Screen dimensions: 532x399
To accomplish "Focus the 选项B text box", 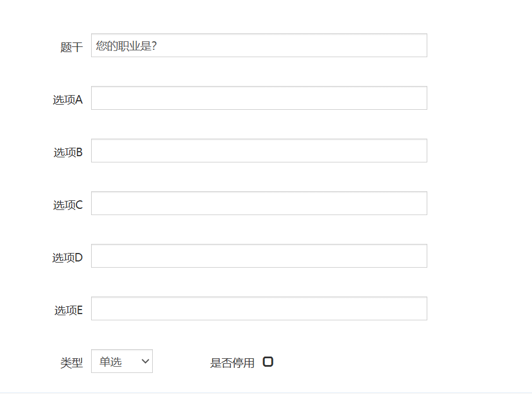I will tap(259, 151).
